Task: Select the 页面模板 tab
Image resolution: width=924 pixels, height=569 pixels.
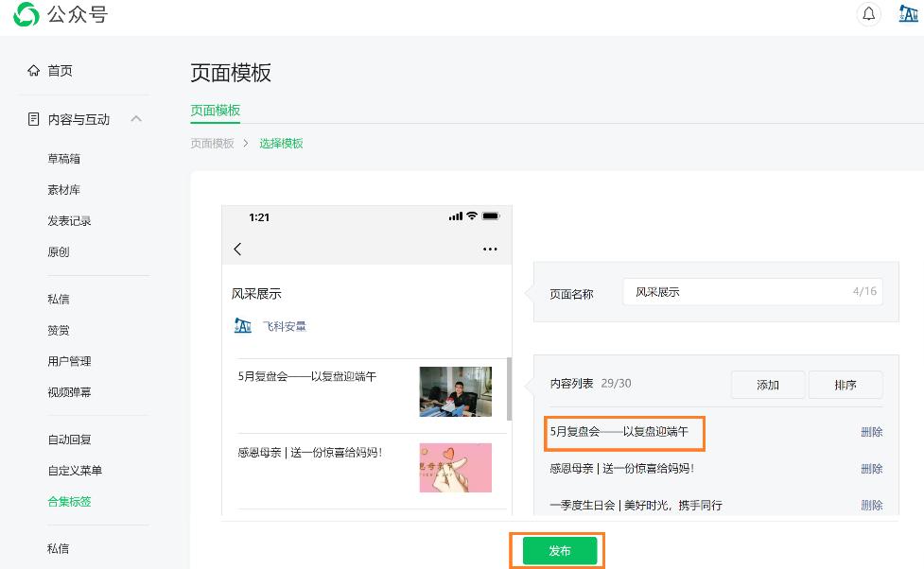Action: point(216,111)
